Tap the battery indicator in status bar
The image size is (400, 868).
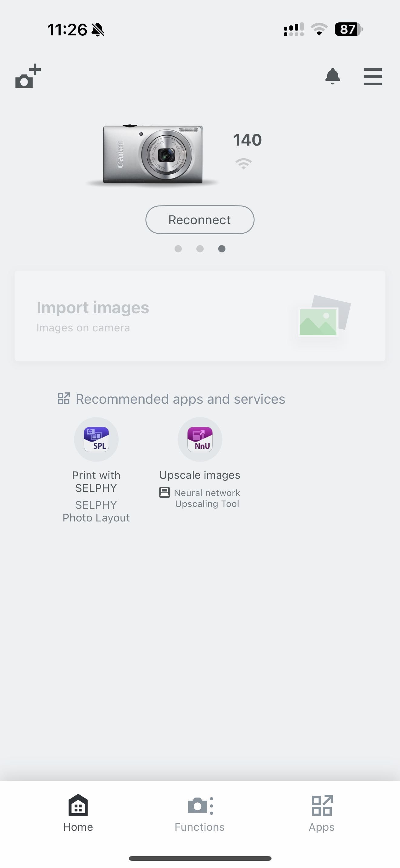click(348, 29)
